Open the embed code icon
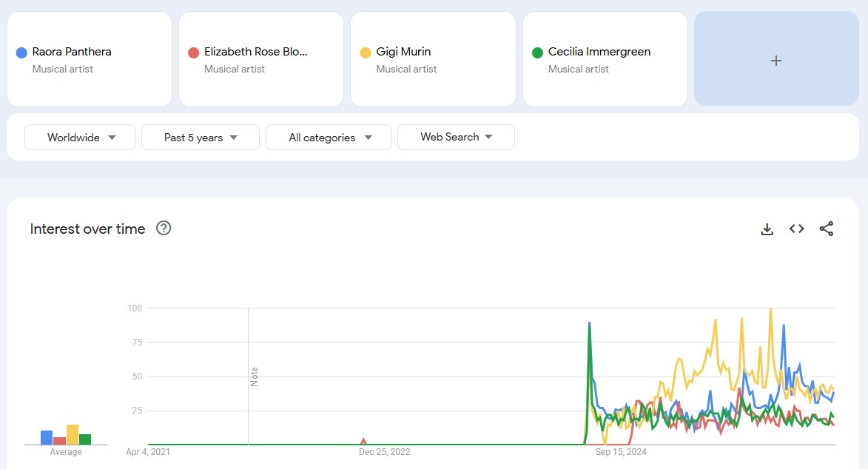The width and height of the screenshot is (868, 469). 796,229
